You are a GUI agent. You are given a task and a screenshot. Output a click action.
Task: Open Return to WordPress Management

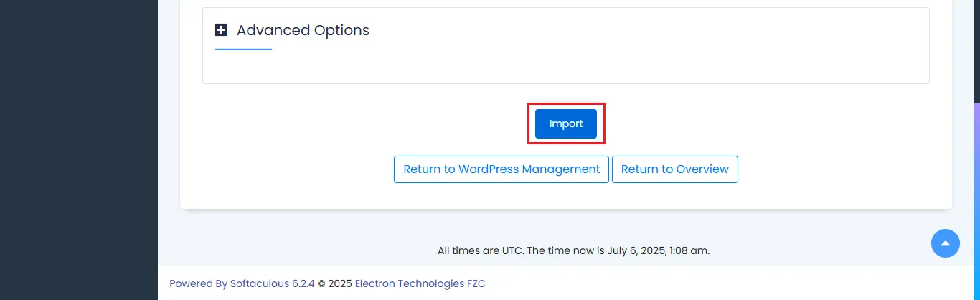(501, 169)
